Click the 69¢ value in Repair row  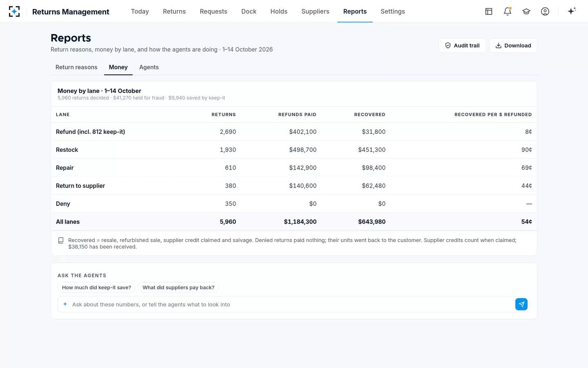(x=527, y=168)
